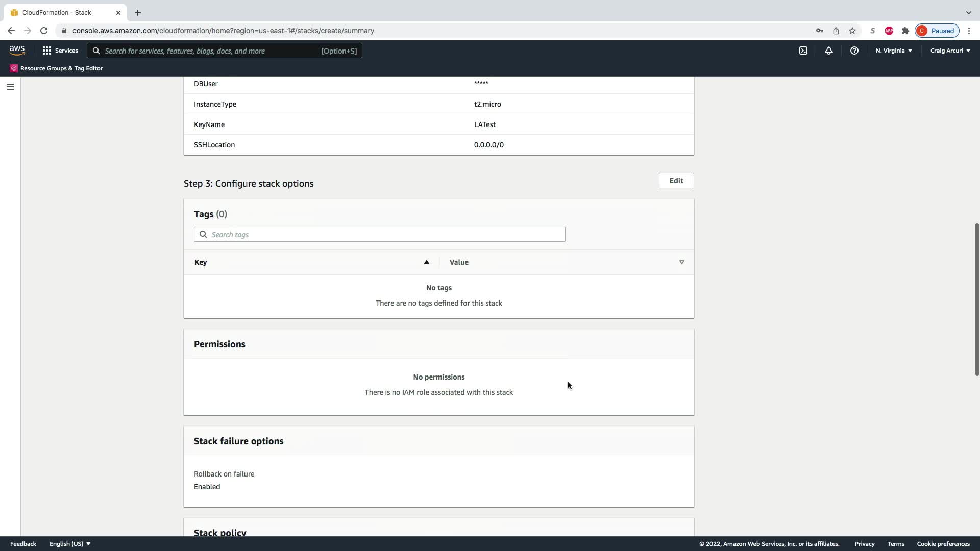Bookmark page with star icon
This screenshot has height=551, width=980.
click(852, 31)
